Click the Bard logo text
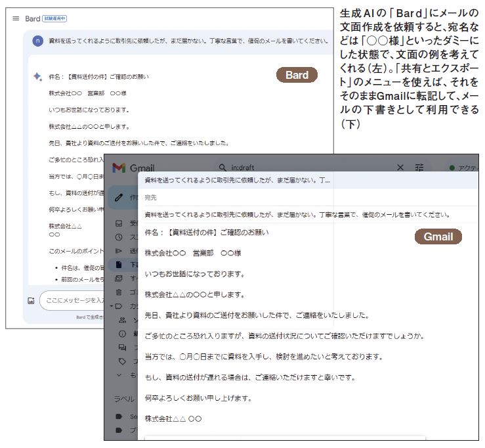This screenshot has height=448, width=485. (32, 18)
